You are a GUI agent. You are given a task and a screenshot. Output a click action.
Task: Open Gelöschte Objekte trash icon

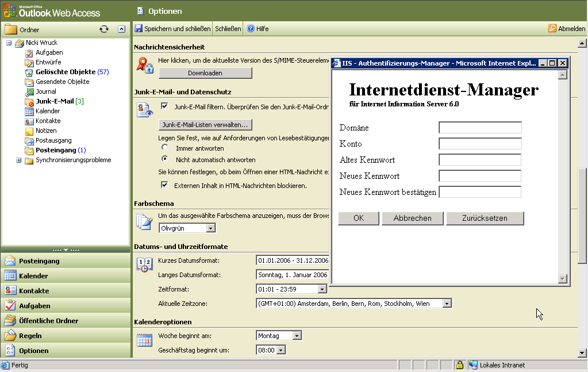pyautogui.click(x=29, y=72)
